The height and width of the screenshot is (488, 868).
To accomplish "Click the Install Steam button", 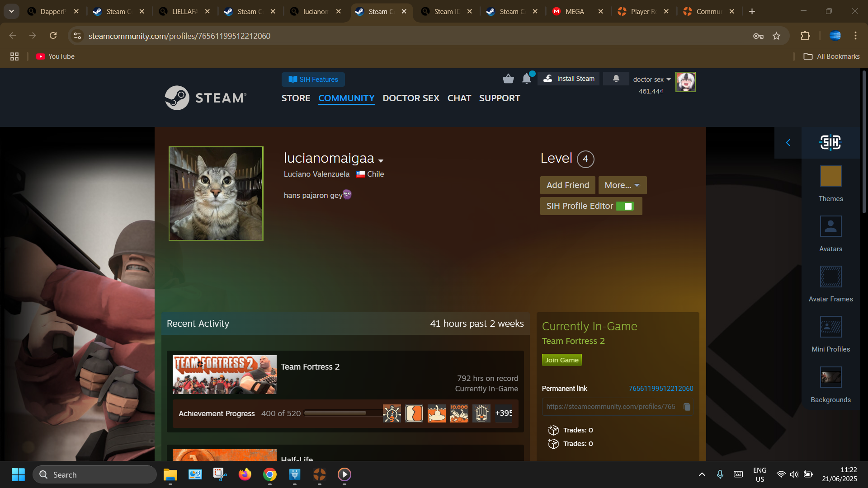I will [x=569, y=79].
